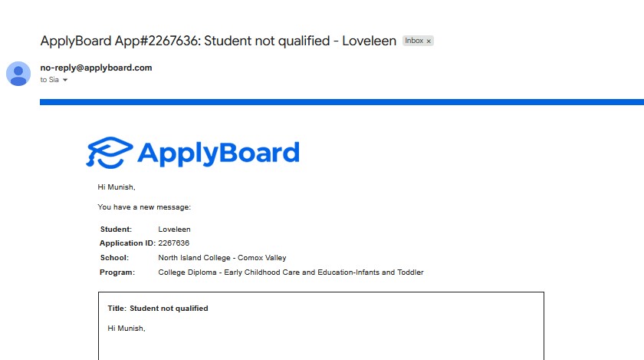Screen dimensions: 644x360
Task: Click the "Title: Student not qualified" line
Action: coord(158,309)
